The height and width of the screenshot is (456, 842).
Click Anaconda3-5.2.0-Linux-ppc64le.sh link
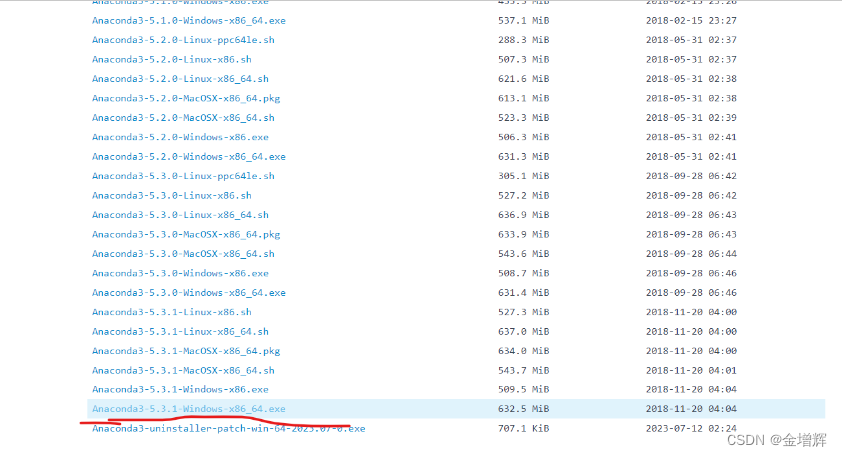(183, 40)
